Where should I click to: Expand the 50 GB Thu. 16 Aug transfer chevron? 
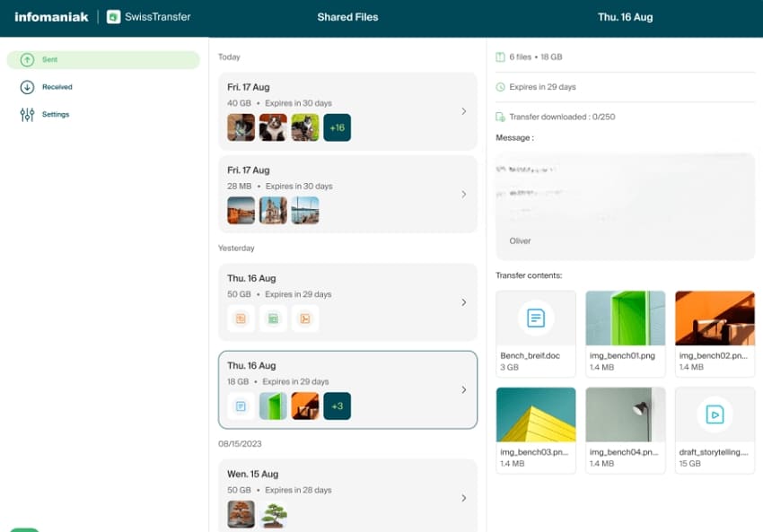(463, 302)
